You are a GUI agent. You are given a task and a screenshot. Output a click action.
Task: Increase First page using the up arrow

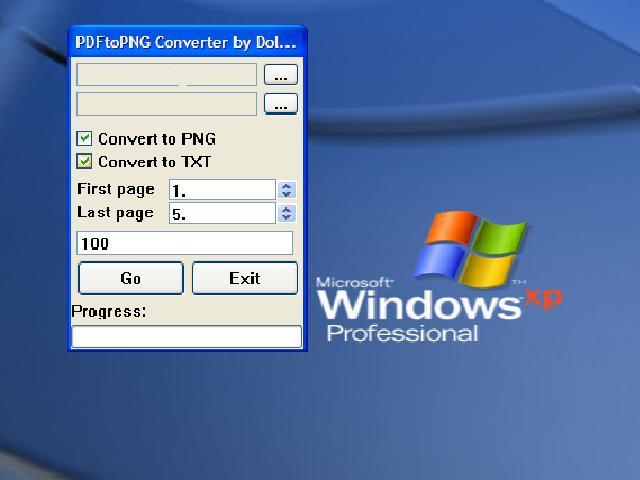click(x=287, y=186)
